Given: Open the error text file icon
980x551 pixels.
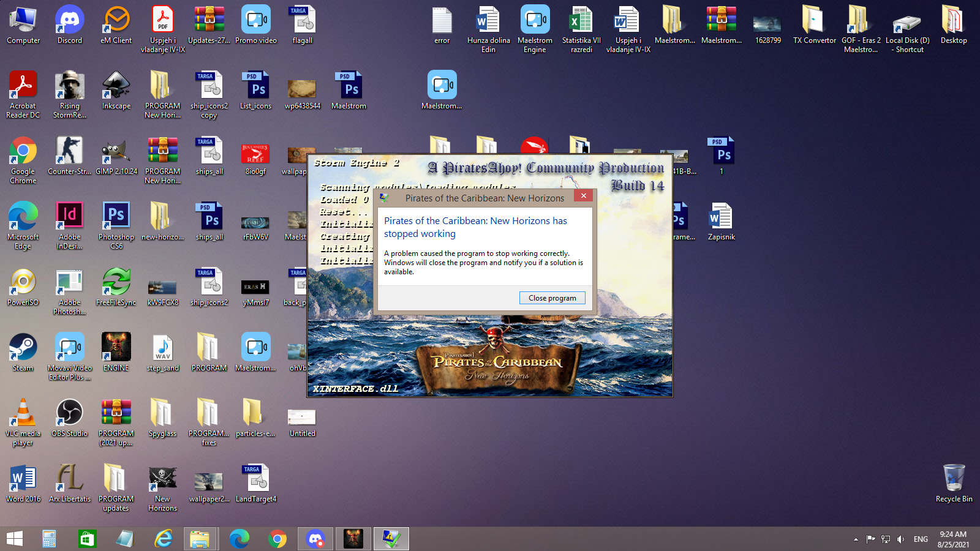Looking at the screenshot, I should click(442, 25).
